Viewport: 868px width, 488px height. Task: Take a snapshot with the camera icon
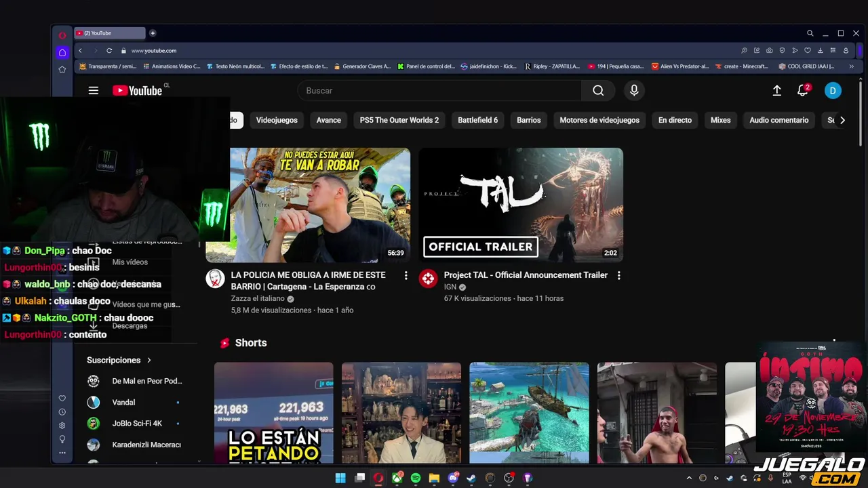(x=769, y=51)
